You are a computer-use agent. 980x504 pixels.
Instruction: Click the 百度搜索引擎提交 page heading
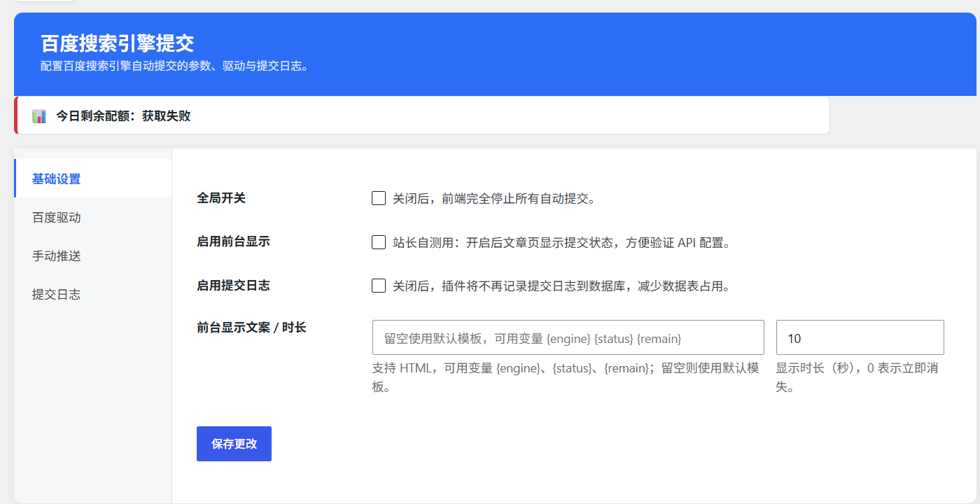[x=117, y=43]
